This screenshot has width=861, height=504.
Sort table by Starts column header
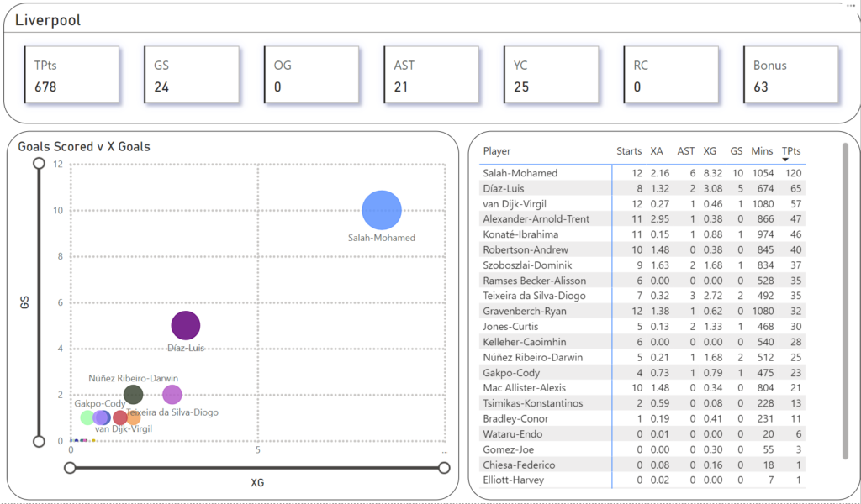point(628,152)
